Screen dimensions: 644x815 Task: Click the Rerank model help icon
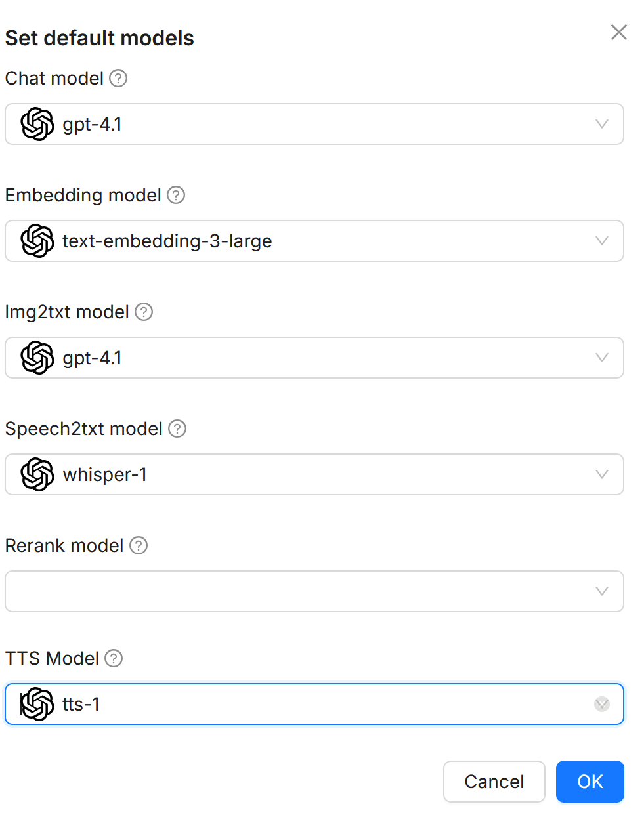[x=139, y=545]
